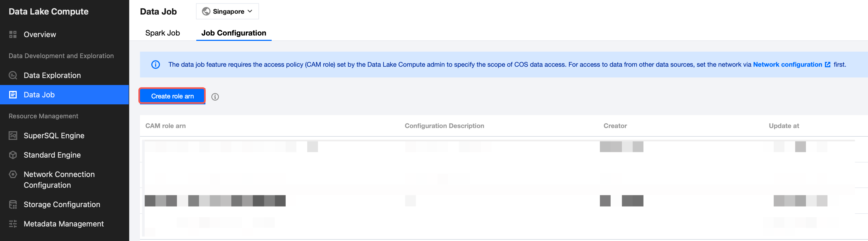This screenshot has width=868, height=241.
Task: Click the Data Exploration magnifier icon
Action: pos(13,75)
